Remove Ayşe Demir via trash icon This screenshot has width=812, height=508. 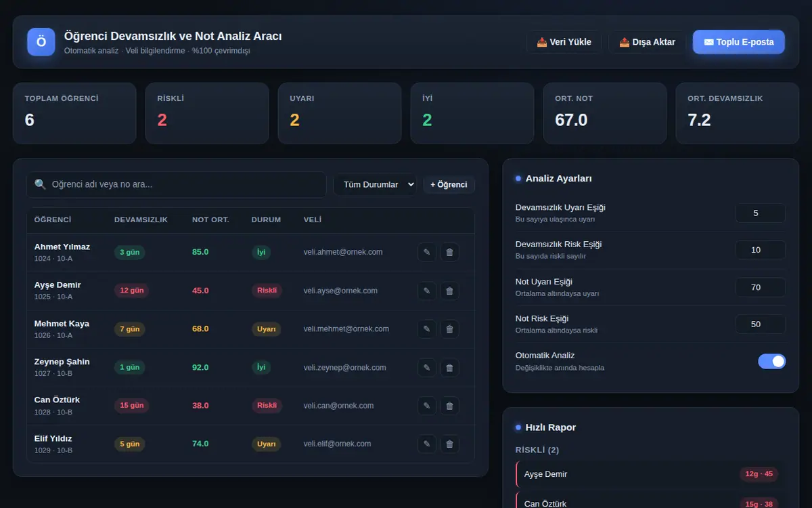click(449, 291)
